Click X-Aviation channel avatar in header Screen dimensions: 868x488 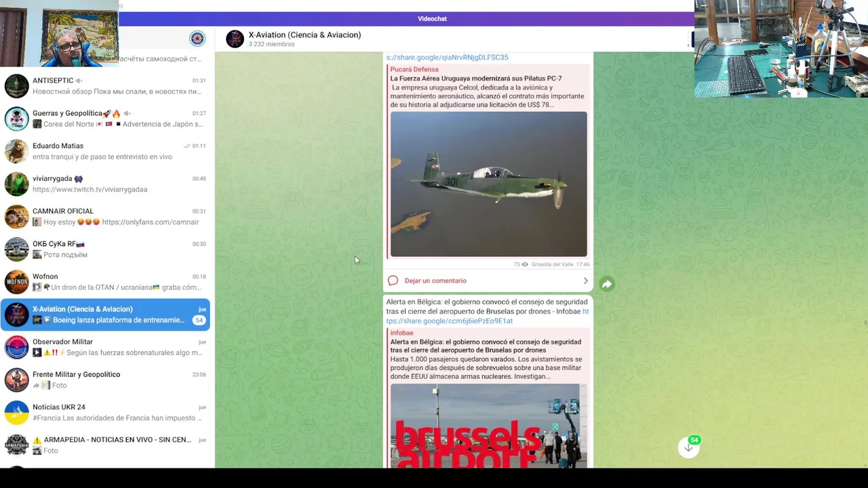(x=235, y=39)
